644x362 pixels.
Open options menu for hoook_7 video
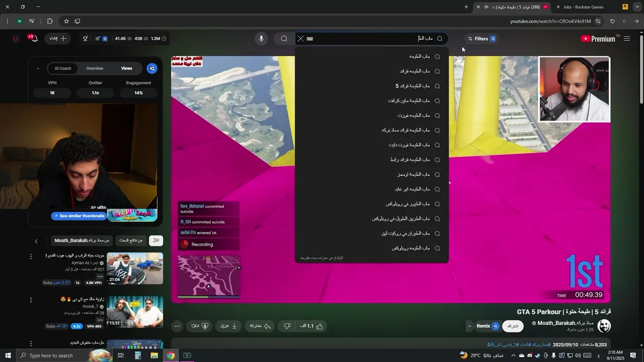tap(31, 300)
